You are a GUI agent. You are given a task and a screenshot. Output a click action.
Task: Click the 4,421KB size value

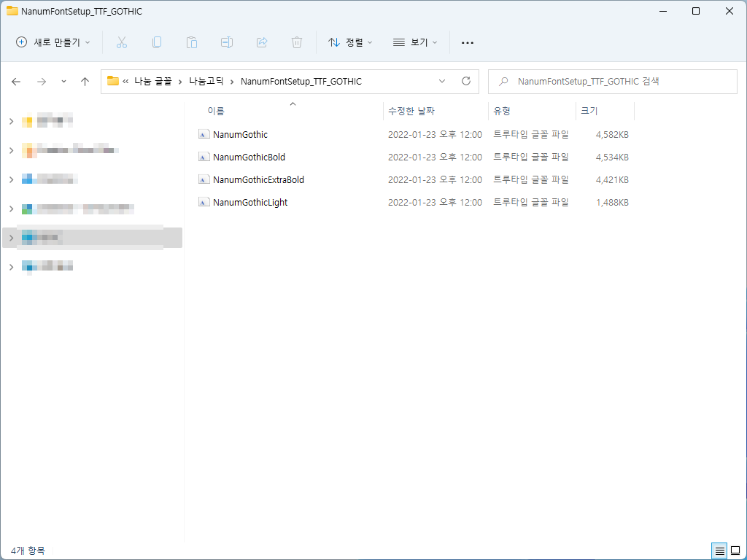coord(612,179)
